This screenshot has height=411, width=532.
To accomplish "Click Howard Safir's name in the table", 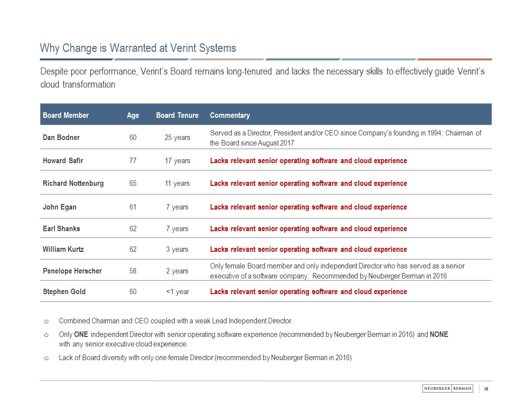I will [x=63, y=161].
